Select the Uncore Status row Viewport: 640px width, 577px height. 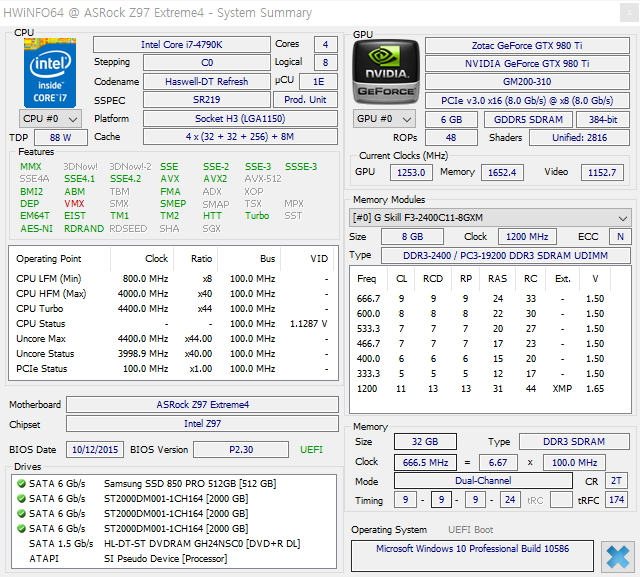[x=172, y=354]
